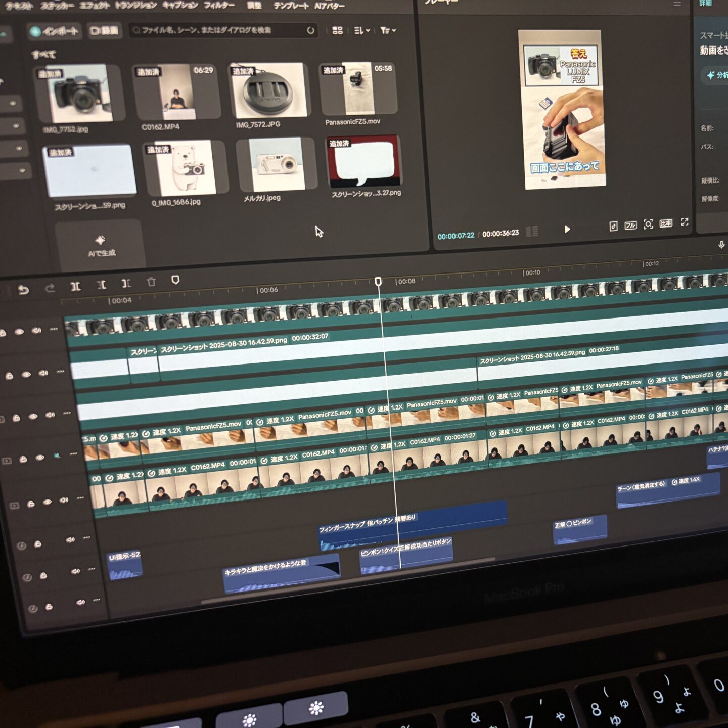This screenshot has width=728, height=728.
Task: Select the すべて category label
Action: click(44, 54)
